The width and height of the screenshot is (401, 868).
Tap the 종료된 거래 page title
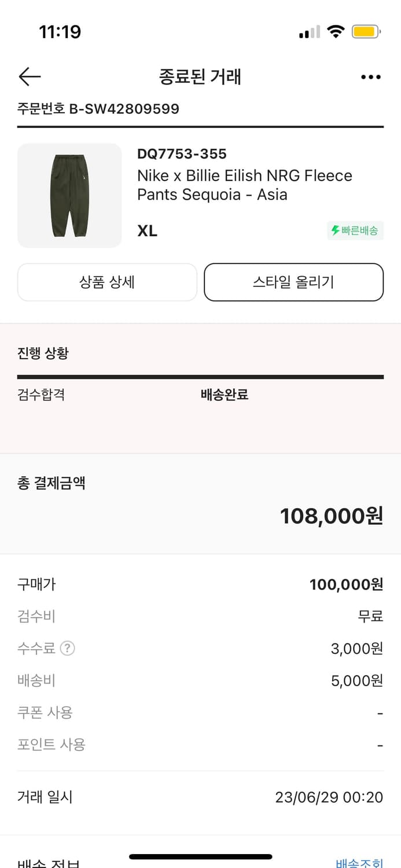[200, 77]
